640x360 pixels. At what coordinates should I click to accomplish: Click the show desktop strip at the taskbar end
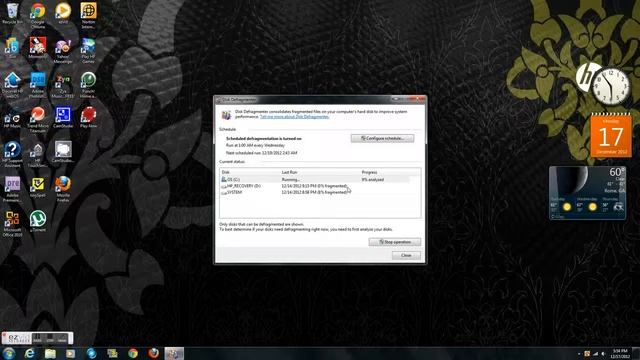636,353
